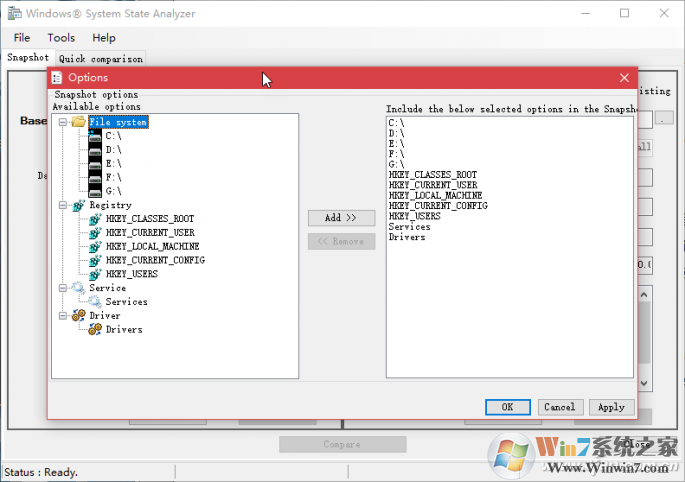Select the Services label in the tree
685x482 pixels.
pyautogui.click(x=126, y=302)
